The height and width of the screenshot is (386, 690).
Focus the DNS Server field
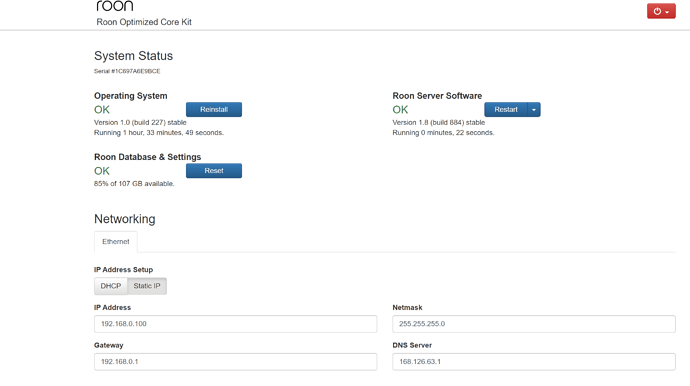(534, 362)
